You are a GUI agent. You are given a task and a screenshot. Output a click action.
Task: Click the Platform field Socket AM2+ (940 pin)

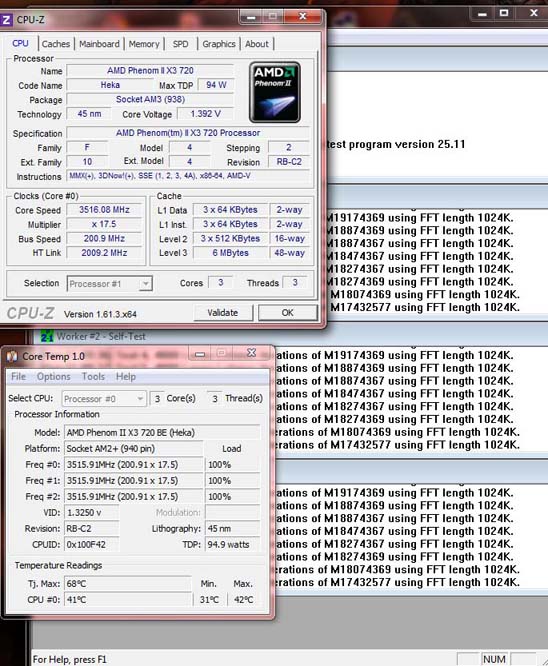pyautogui.click(x=133, y=449)
